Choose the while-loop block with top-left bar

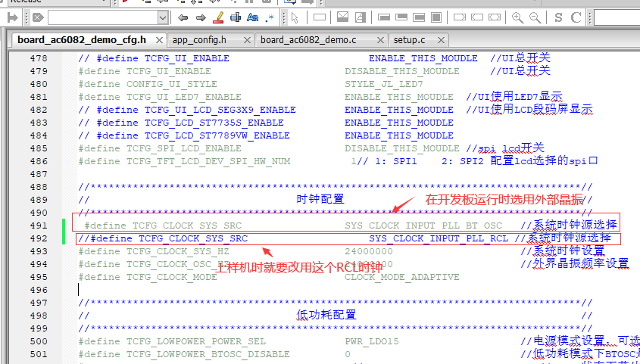(x=384, y=17)
